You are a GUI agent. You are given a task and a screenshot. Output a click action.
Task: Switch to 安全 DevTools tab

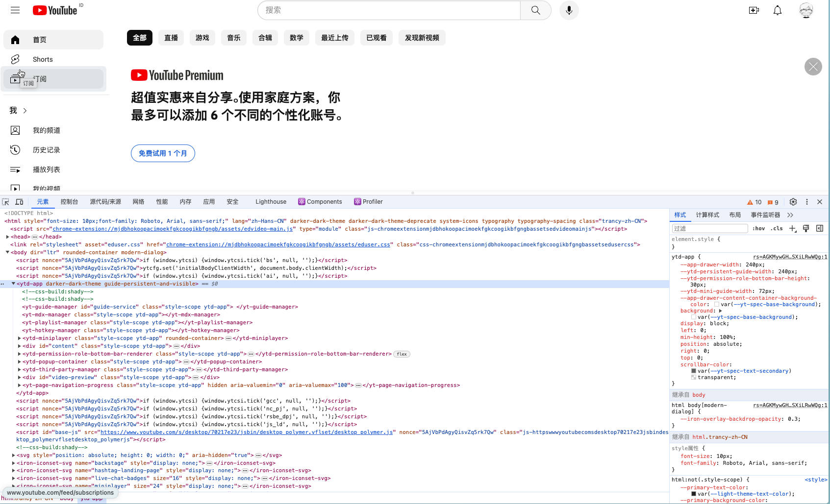point(232,202)
